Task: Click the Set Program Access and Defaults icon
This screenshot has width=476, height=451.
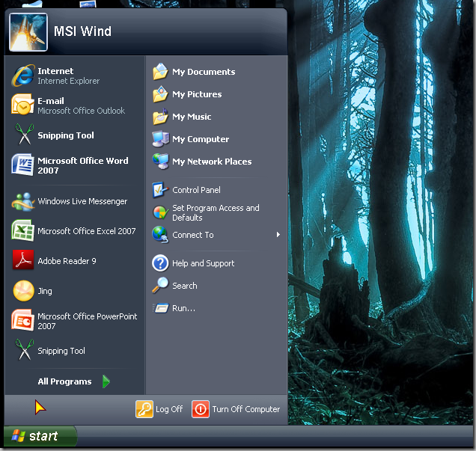Action: coord(160,212)
